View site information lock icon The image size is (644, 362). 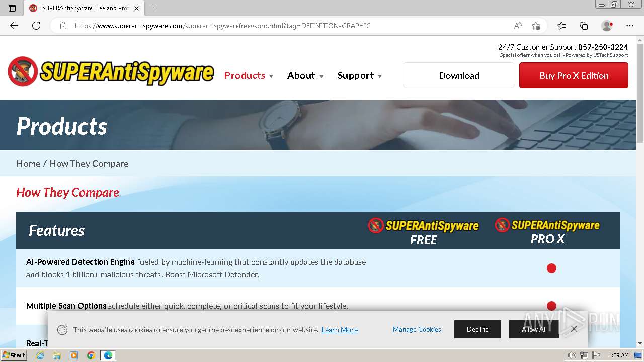(x=63, y=26)
